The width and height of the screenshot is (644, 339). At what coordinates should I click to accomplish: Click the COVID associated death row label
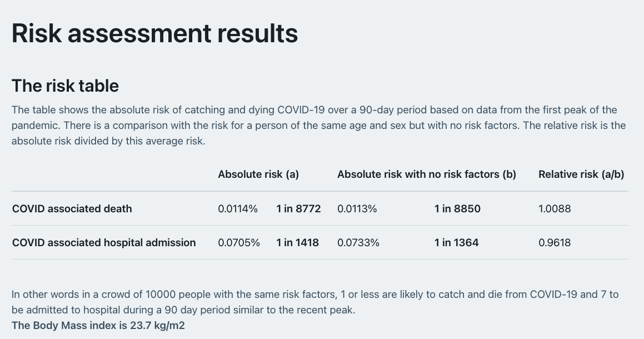pyautogui.click(x=72, y=209)
